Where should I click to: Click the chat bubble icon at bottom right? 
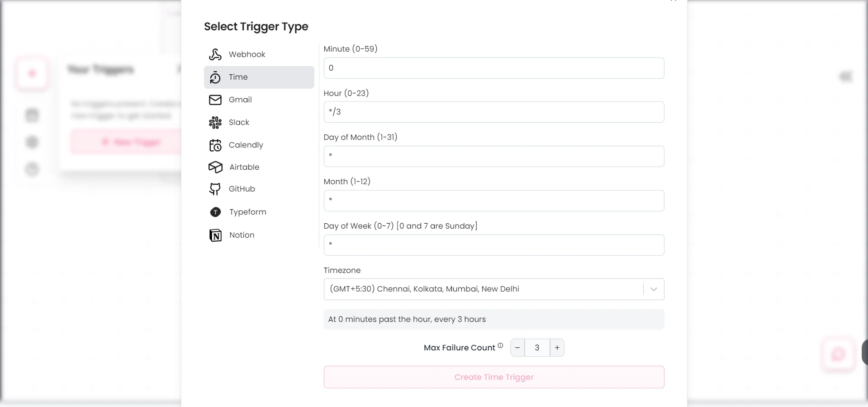coord(838,354)
